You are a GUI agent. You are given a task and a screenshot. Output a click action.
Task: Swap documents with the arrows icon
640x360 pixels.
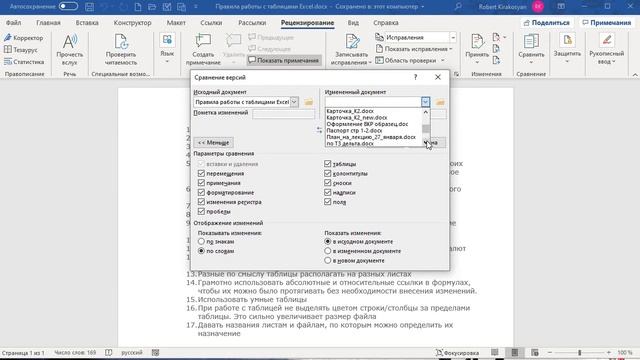[x=319, y=130]
